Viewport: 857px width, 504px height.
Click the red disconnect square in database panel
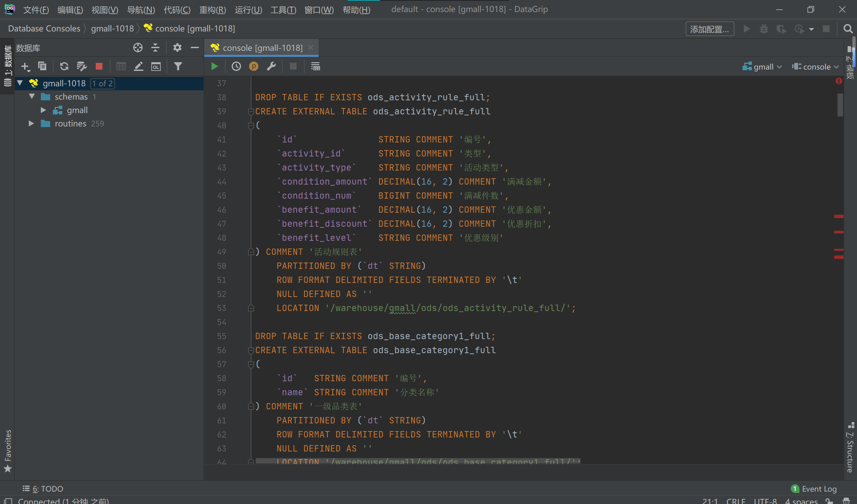pyautogui.click(x=99, y=66)
